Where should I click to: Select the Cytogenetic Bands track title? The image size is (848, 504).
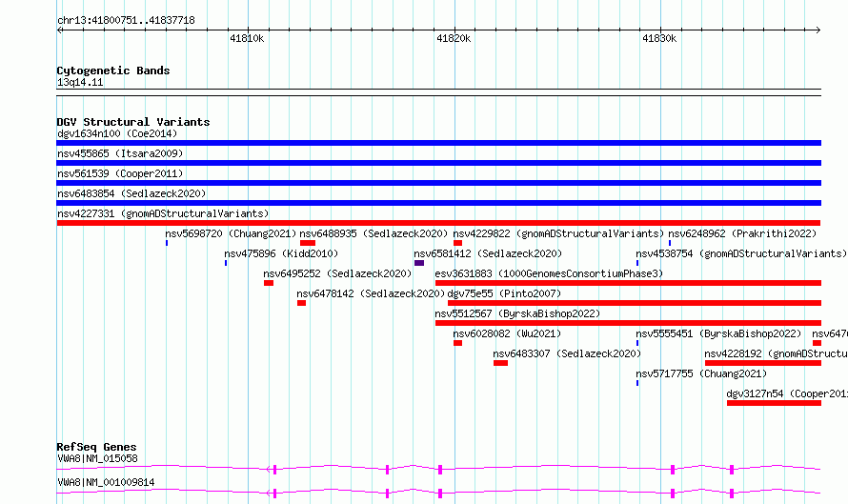point(113,71)
